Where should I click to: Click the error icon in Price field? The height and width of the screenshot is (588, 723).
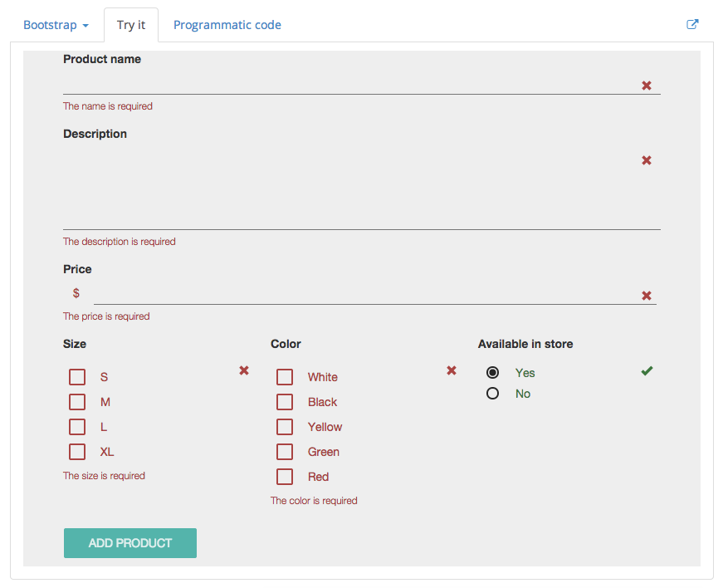(647, 296)
